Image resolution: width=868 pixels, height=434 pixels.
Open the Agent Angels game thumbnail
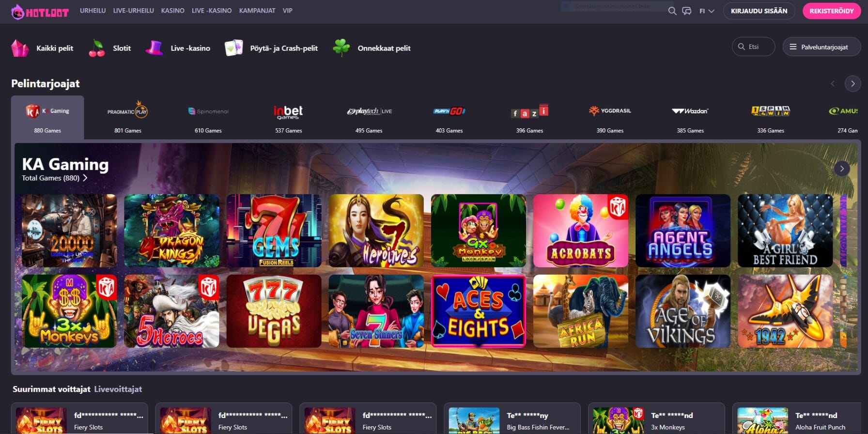click(x=683, y=231)
